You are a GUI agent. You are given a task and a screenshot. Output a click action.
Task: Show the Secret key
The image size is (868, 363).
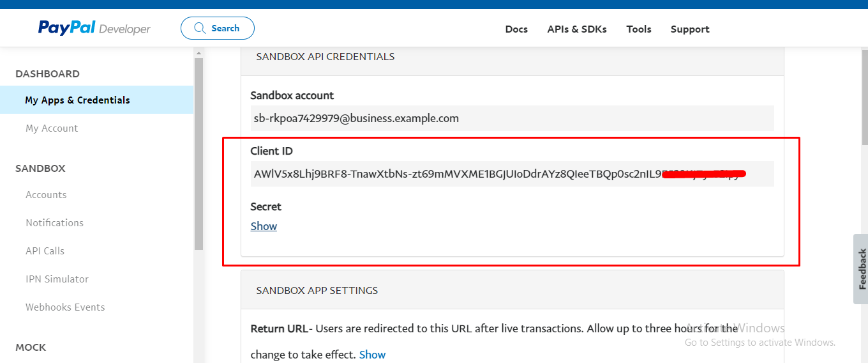(264, 226)
